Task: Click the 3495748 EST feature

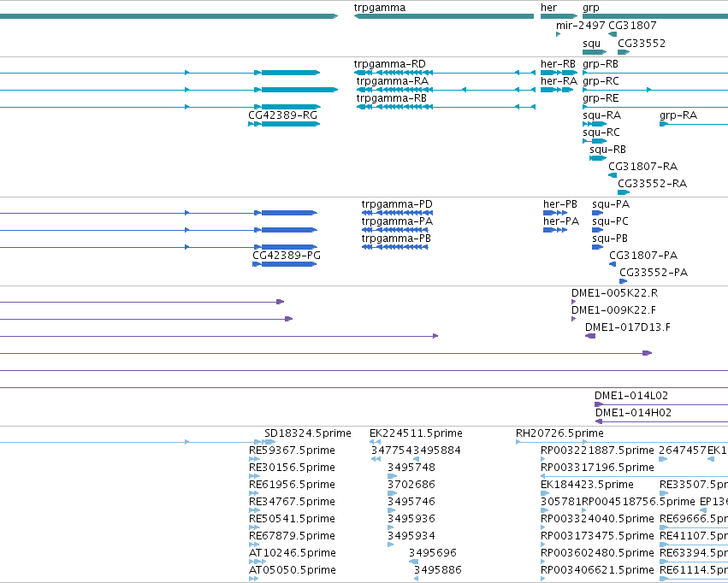Action: click(x=393, y=477)
